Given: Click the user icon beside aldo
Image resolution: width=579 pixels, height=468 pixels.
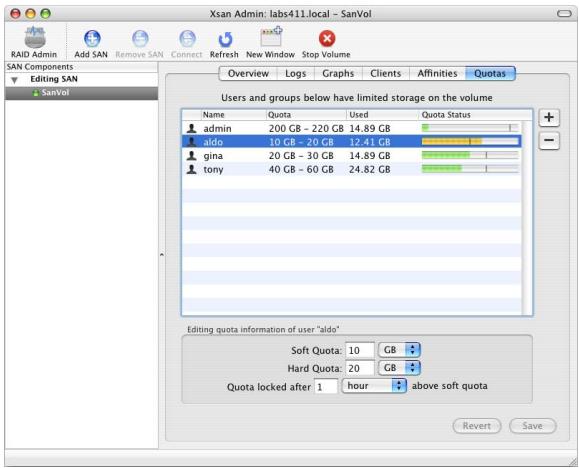Looking at the screenshot, I should pos(191,142).
